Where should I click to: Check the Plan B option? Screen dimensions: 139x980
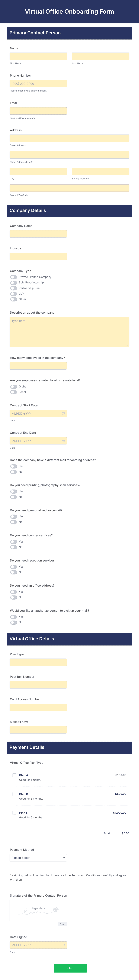click(x=14, y=794)
